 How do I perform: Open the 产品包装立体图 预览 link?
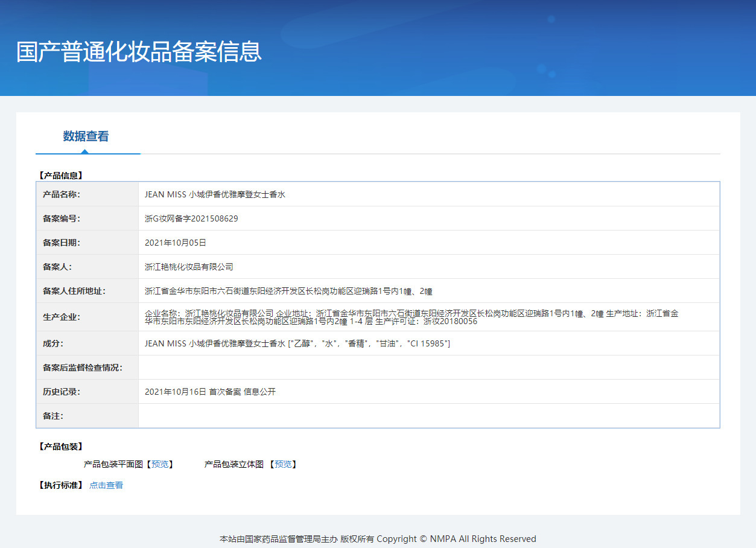point(283,464)
